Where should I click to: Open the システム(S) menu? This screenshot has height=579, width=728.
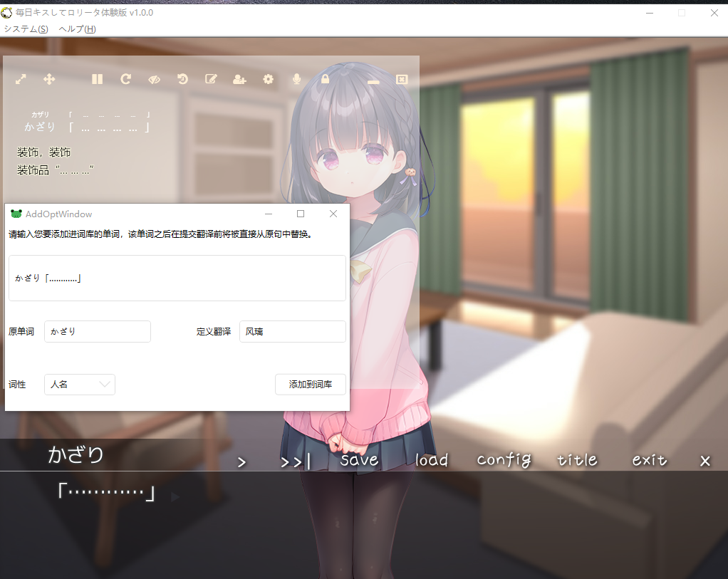(26, 29)
